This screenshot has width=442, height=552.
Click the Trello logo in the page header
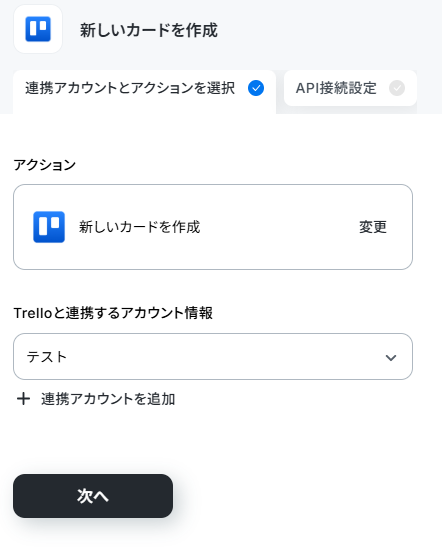38,29
